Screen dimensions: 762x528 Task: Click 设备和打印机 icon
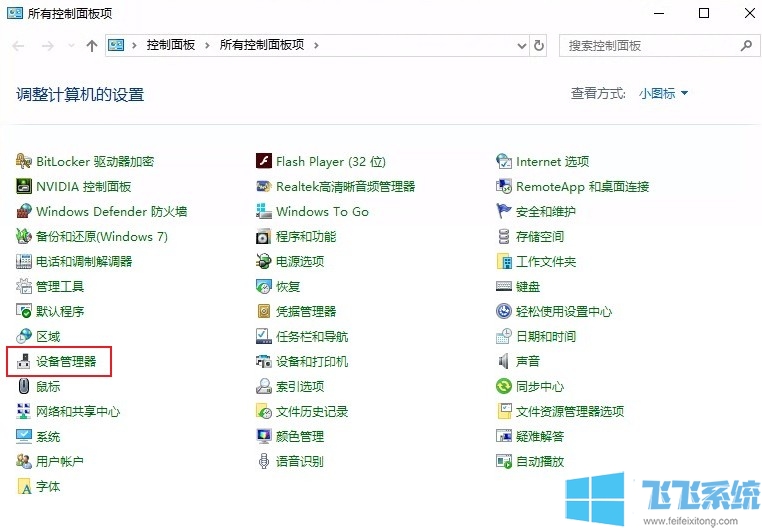pyautogui.click(x=264, y=361)
